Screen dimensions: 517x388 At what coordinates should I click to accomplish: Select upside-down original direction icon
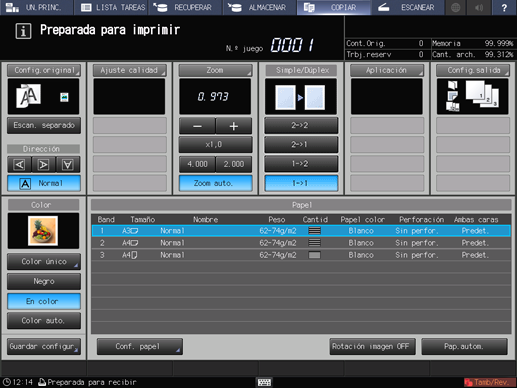pyautogui.click(x=68, y=164)
